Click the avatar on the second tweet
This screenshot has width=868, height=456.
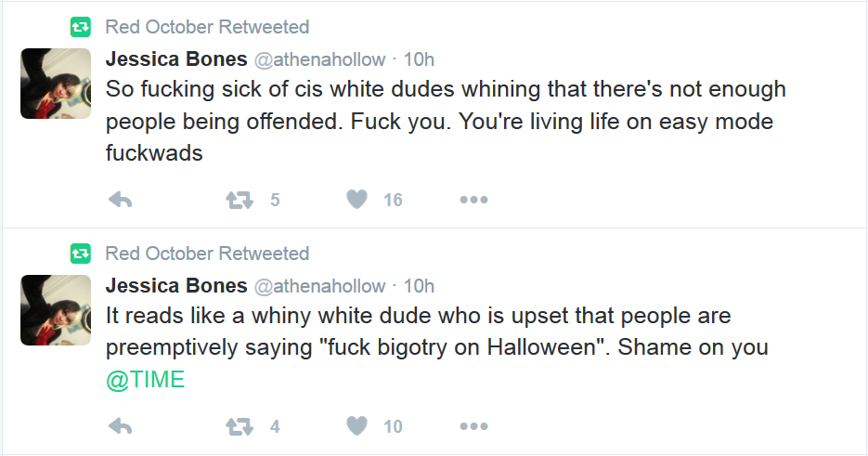[x=56, y=310]
